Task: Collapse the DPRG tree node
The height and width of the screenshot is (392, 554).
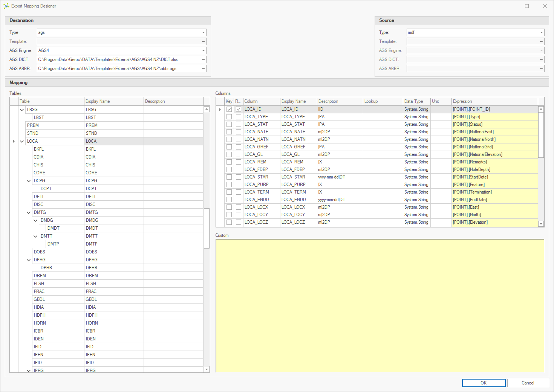Action: (29, 260)
